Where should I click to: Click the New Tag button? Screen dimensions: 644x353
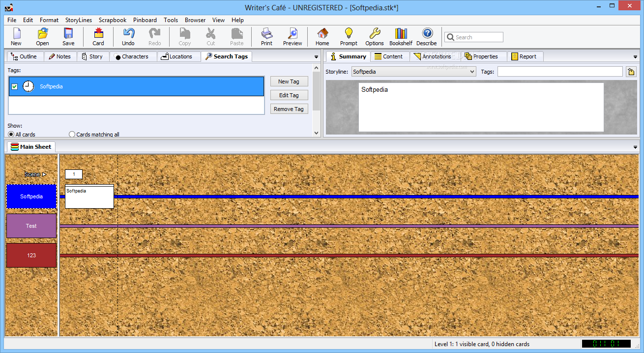pos(289,81)
